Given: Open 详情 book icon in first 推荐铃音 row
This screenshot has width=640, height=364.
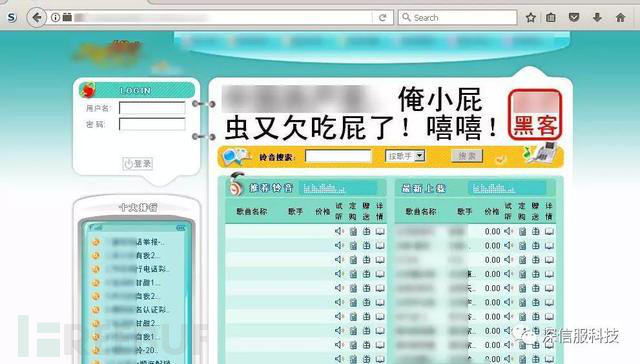Looking at the screenshot, I should point(380,231).
